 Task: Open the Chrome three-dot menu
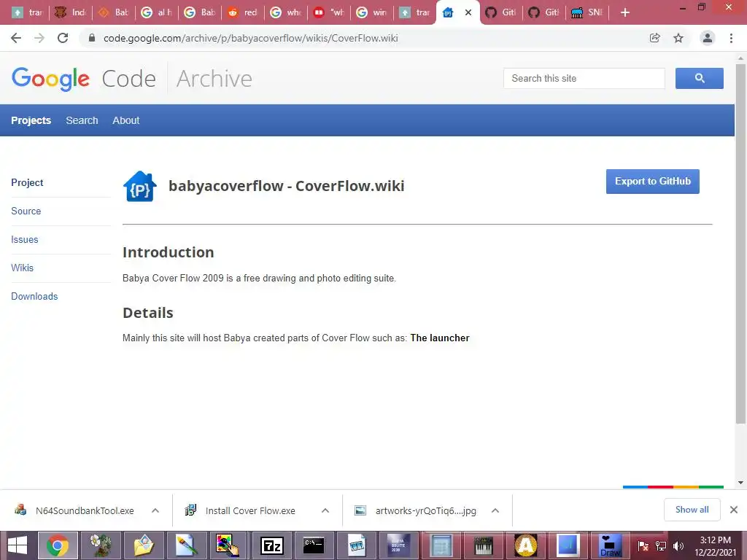click(731, 38)
